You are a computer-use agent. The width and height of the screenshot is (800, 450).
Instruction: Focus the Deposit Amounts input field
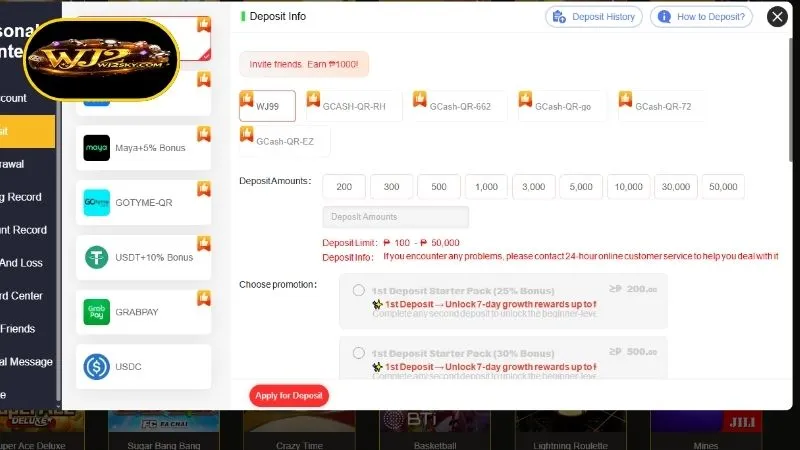point(395,217)
